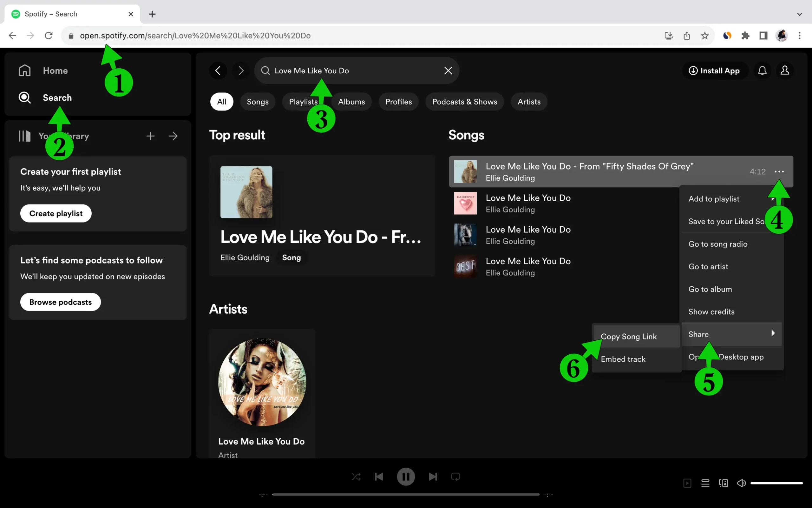Viewport: 812px width, 508px height.
Task: Choose Open in Desktop app
Action: (731, 357)
